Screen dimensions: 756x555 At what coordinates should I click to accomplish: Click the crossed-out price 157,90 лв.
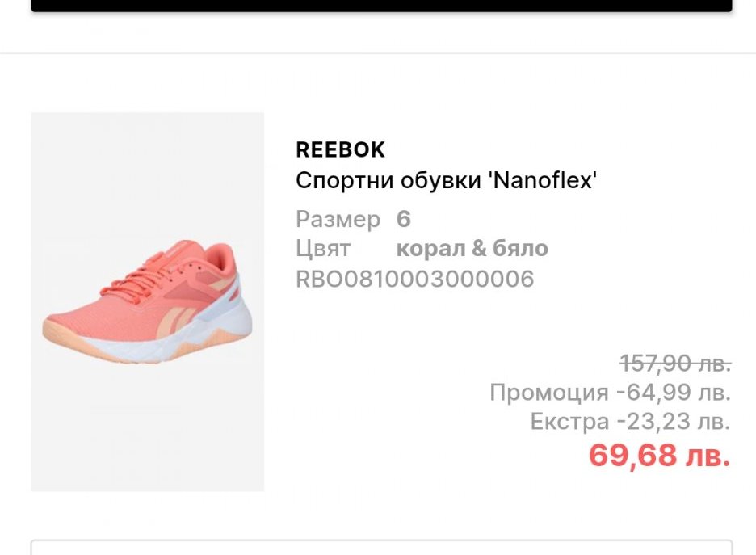pyautogui.click(x=675, y=364)
